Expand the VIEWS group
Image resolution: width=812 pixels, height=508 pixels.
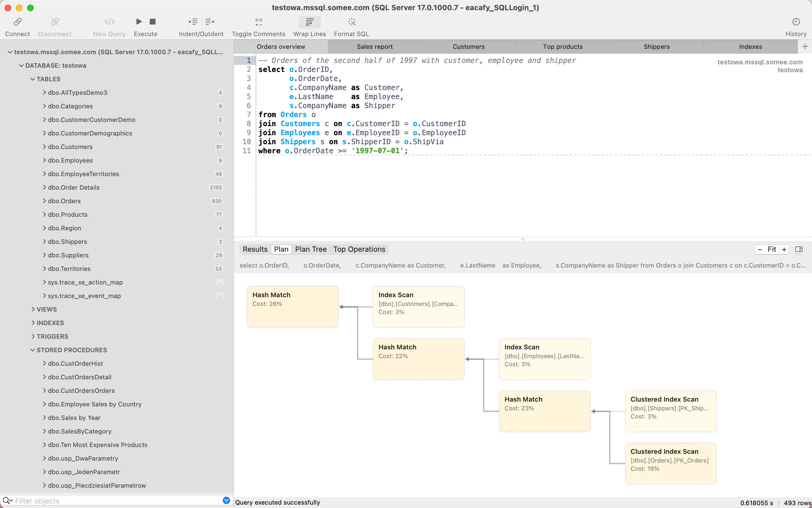click(33, 309)
